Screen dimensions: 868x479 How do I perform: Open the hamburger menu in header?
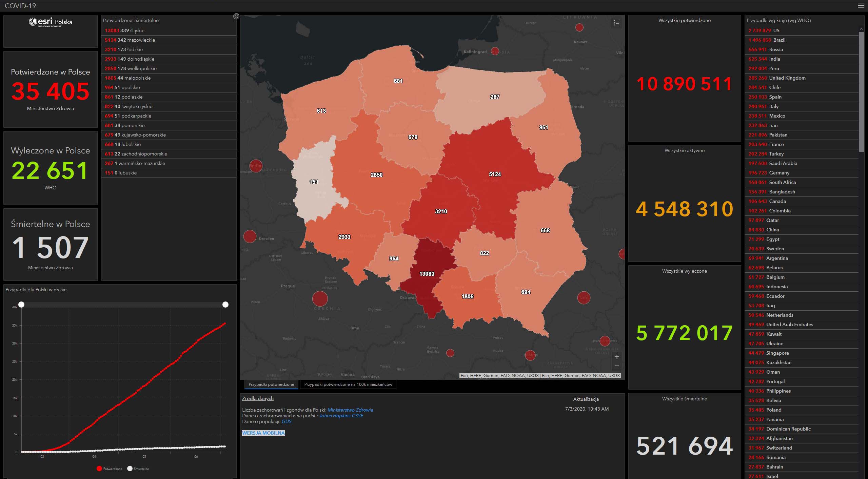coord(861,5)
